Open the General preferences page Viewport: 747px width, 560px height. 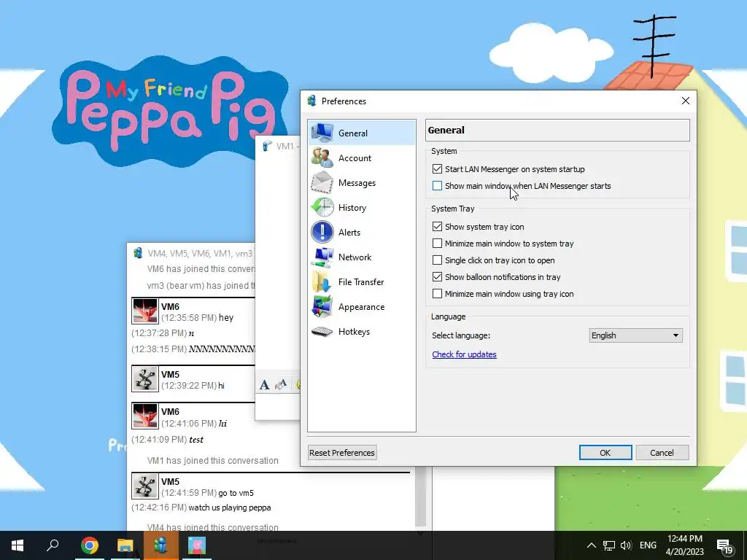(x=362, y=133)
